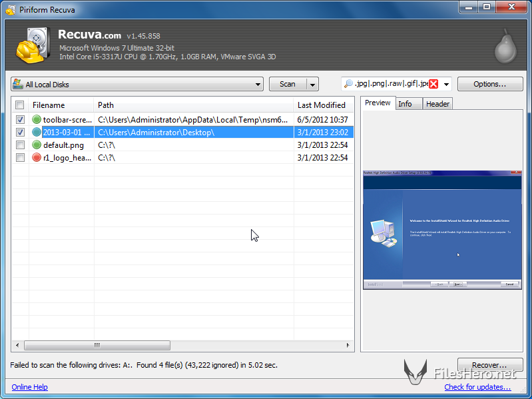Open the Online Help link
This screenshot has width=532, height=399.
tap(29, 387)
